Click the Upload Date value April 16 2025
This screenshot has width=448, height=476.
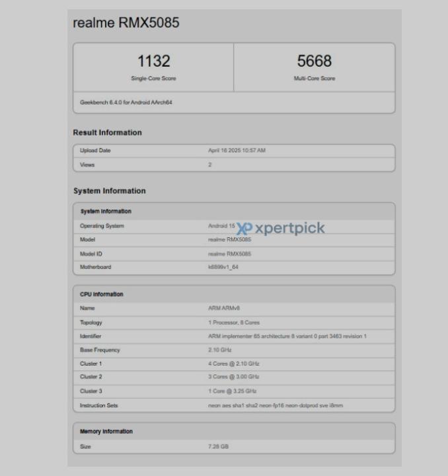pos(237,151)
